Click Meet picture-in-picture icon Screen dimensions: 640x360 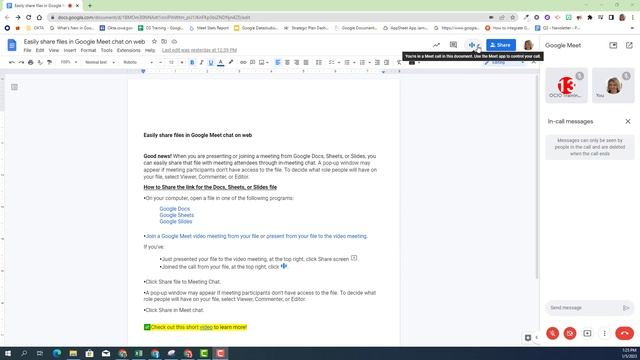coord(613,45)
